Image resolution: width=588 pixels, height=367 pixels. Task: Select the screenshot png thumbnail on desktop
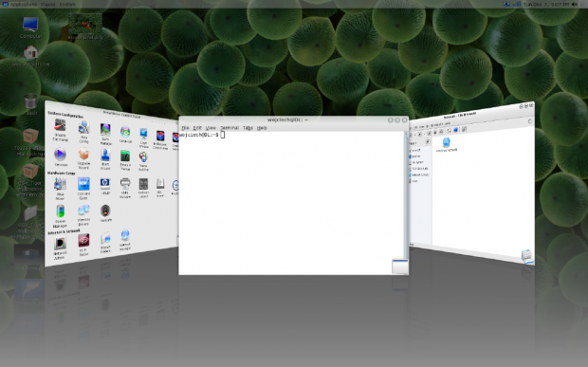pyautogui.click(x=85, y=27)
